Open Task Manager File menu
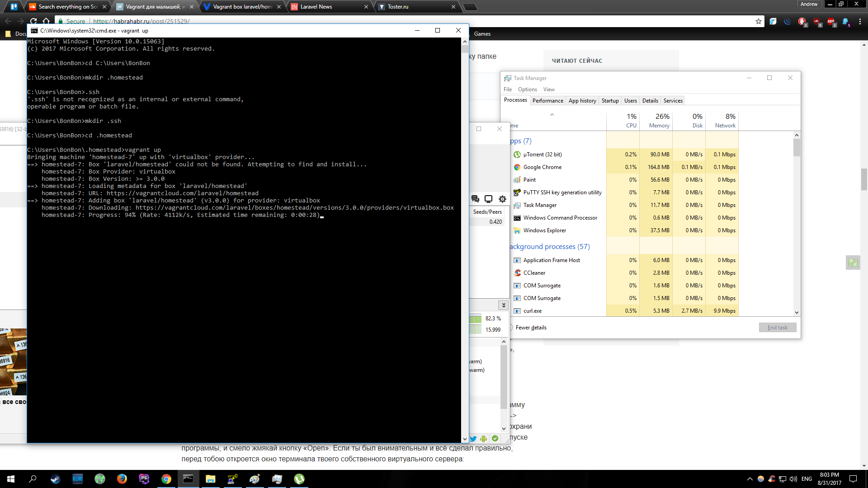 click(508, 89)
